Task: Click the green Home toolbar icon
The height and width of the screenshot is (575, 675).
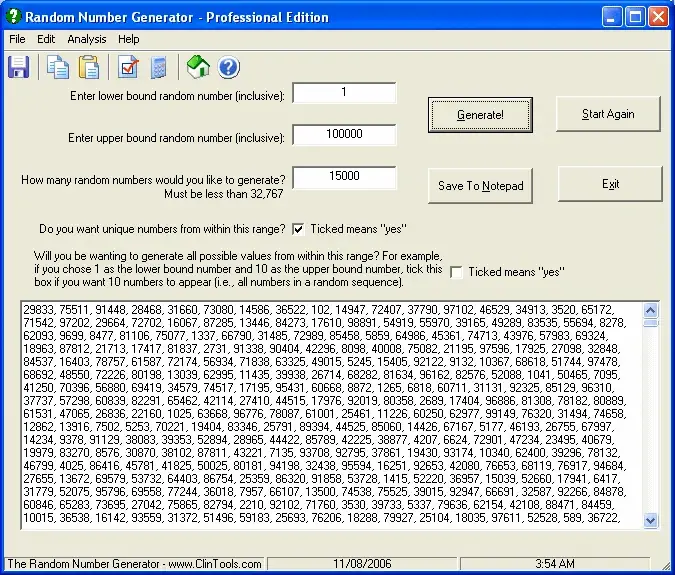Action: point(198,67)
